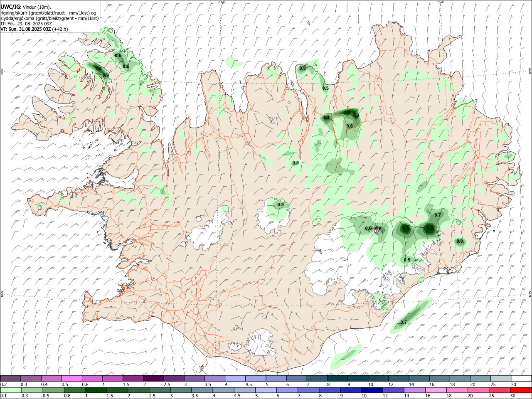Click the 0.8 precipitation value on the north coast
Viewport: 532px width, 399px height.
(x=303, y=68)
